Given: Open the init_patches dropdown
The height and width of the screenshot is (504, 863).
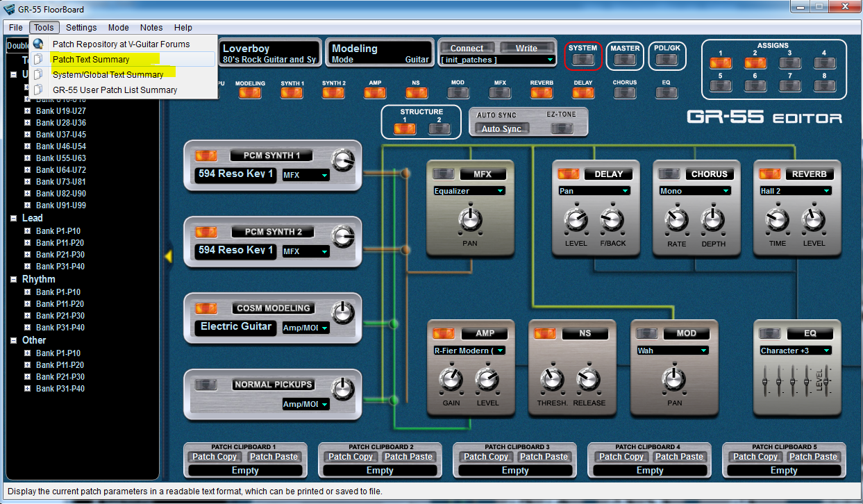Looking at the screenshot, I should (x=498, y=60).
